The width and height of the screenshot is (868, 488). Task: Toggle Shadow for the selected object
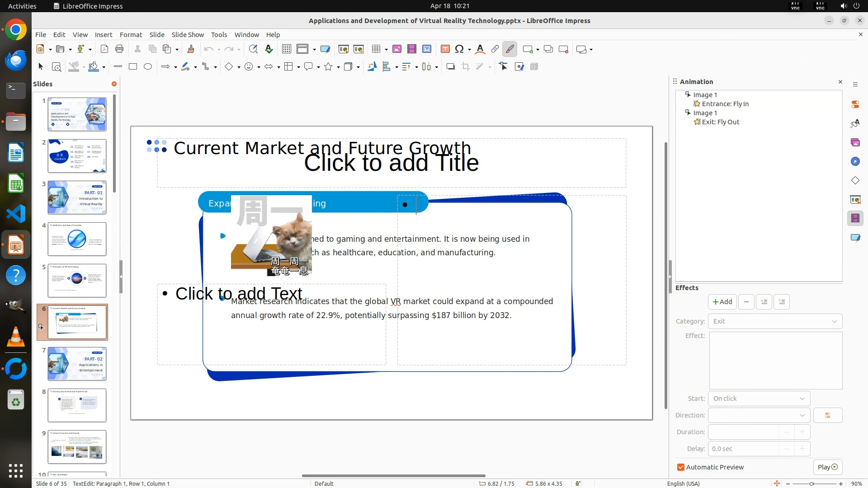[x=450, y=67]
